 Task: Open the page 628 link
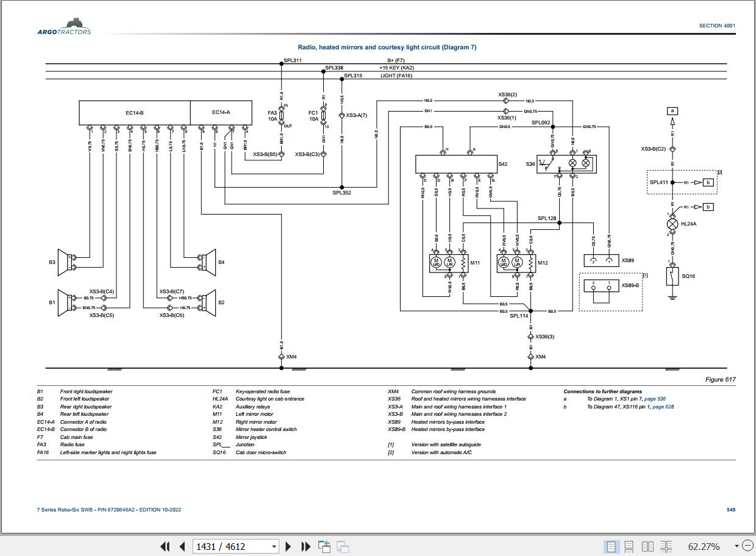click(x=663, y=407)
